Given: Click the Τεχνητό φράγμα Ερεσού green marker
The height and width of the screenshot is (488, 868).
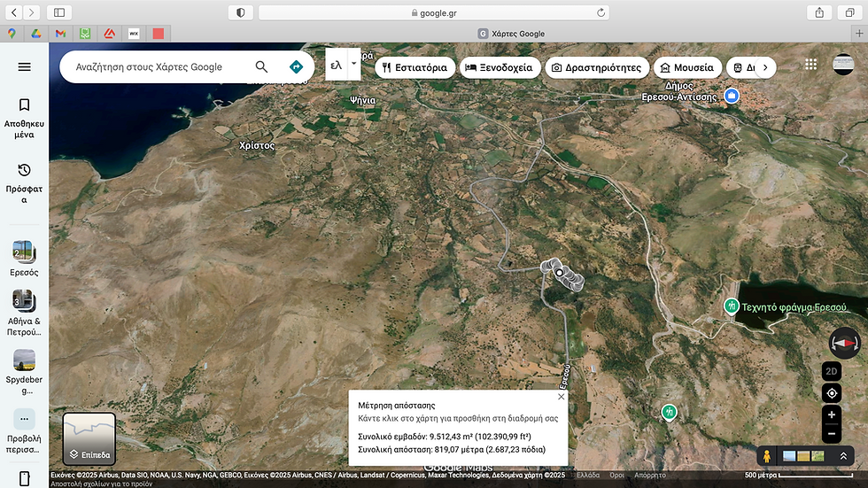Looking at the screenshot, I should pyautogui.click(x=732, y=306).
